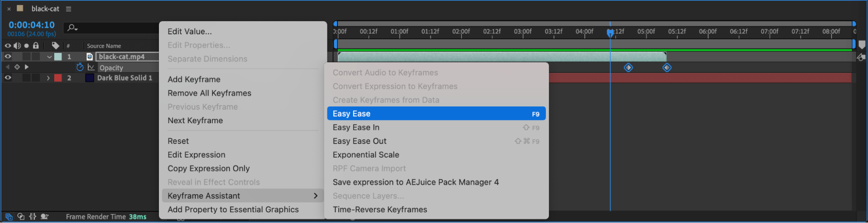The width and height of the screenshot is (868, 223).
Task: Expand the Dark Blue Solid 1 layer
Action: [48, 78]
